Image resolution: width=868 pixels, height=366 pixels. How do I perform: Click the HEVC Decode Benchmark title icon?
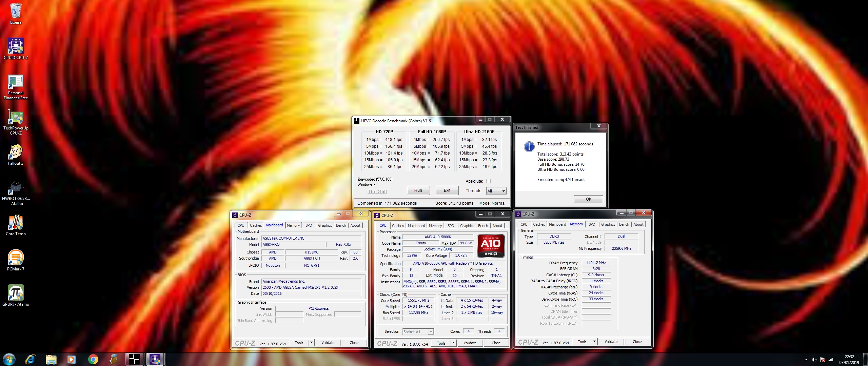[x=356, y=121]
